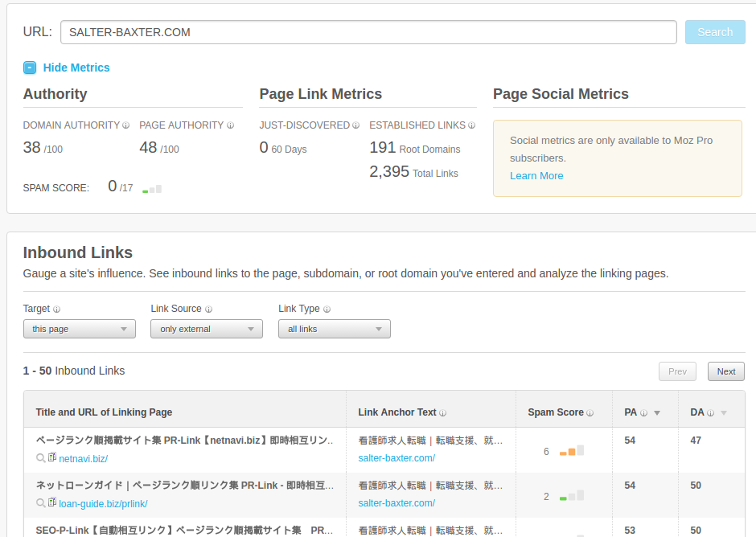Click the info icon beside Domain Authority
Viewport: 756px width, 537px height.
click(126, 126)
